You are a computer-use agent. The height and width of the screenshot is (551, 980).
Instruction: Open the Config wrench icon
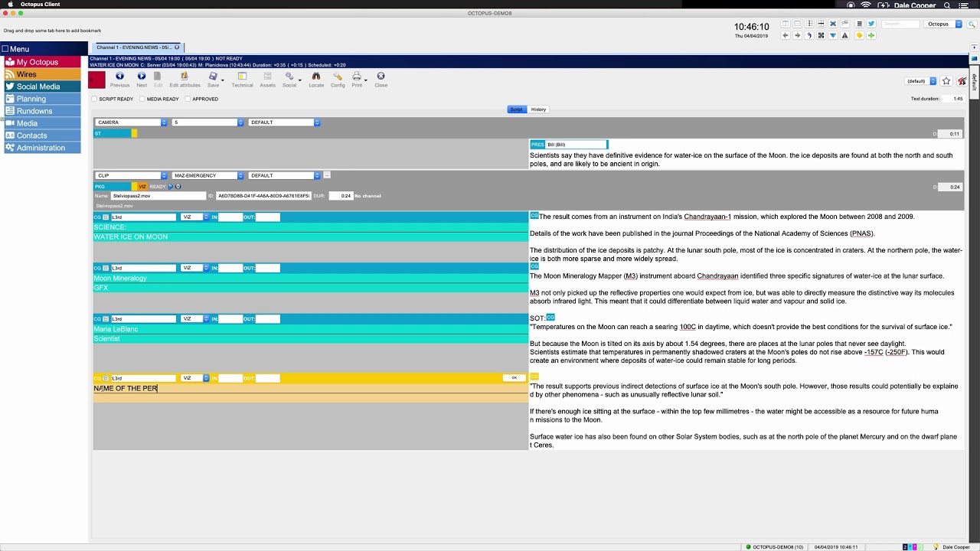[337, 77]
